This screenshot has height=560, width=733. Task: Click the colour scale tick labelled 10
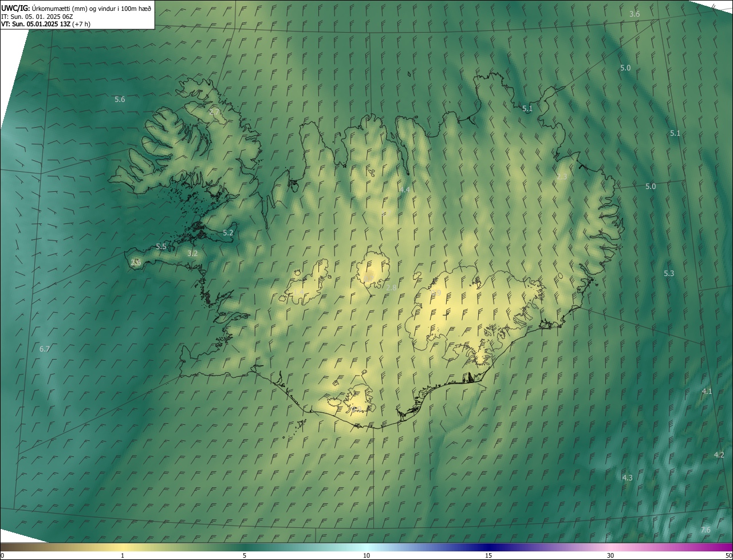point(366,556)
